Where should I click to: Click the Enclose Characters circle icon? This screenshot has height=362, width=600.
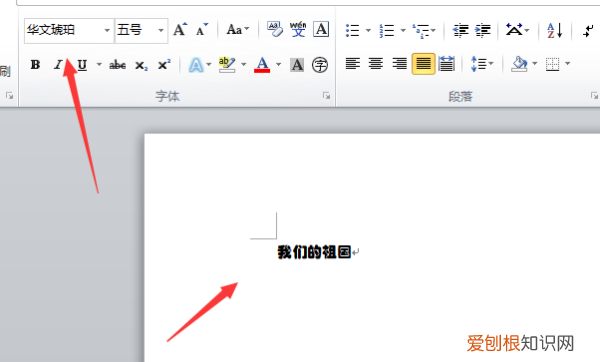click(320, 65)
